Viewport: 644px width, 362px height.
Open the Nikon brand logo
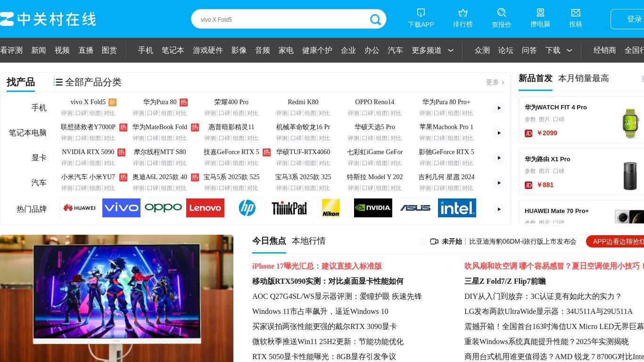coord(331,208)
